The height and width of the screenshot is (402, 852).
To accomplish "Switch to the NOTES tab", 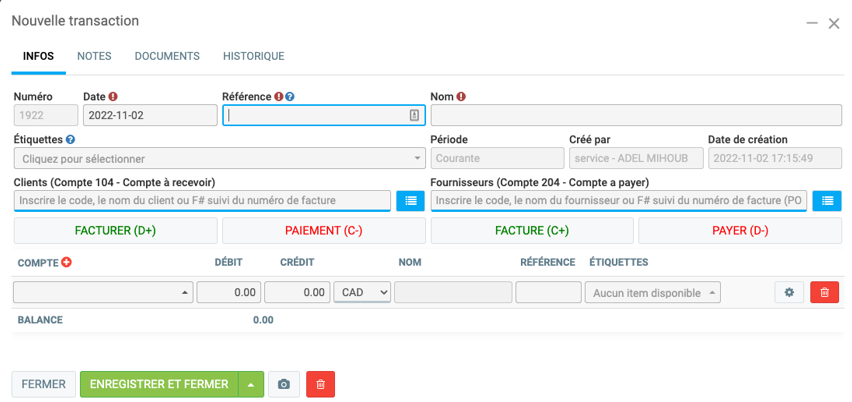I will click(94, 56).
